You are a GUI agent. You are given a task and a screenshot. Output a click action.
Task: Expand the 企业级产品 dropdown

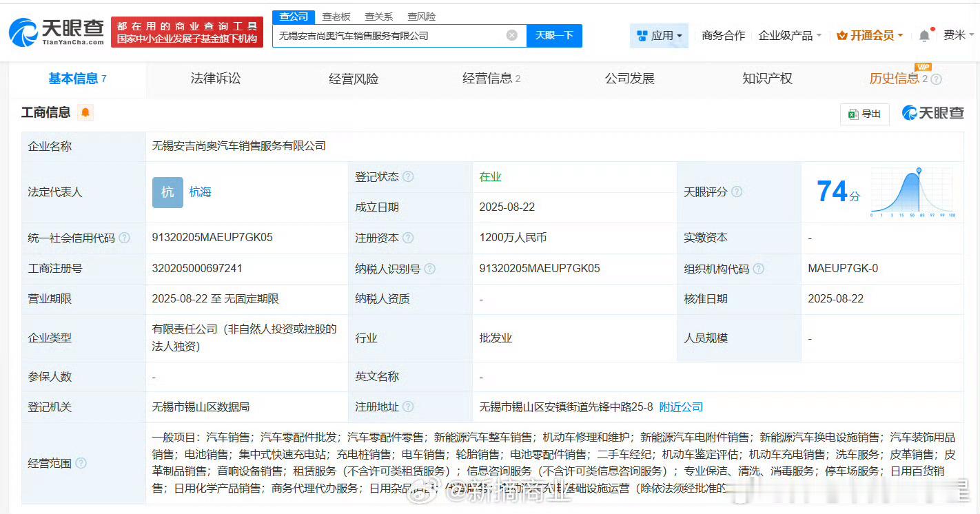(790, 35)
